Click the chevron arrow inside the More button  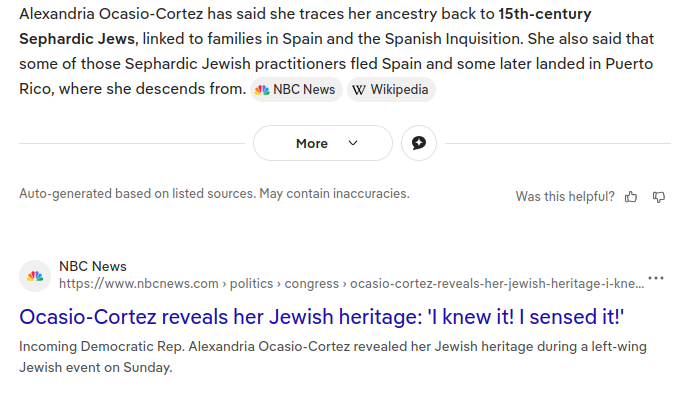pyautogui.click(x=353, y=143)
